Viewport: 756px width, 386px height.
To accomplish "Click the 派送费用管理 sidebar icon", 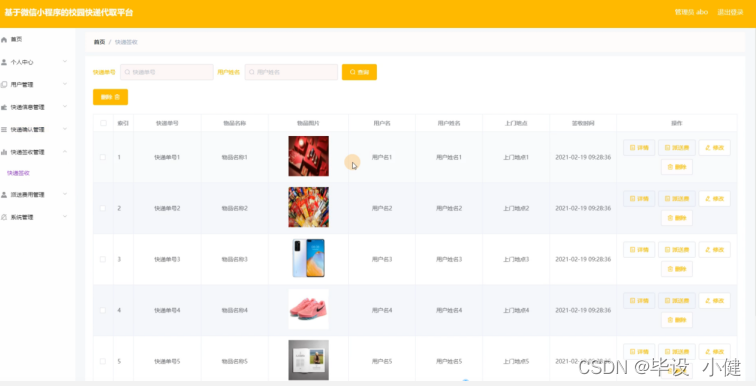I will 4,195.
